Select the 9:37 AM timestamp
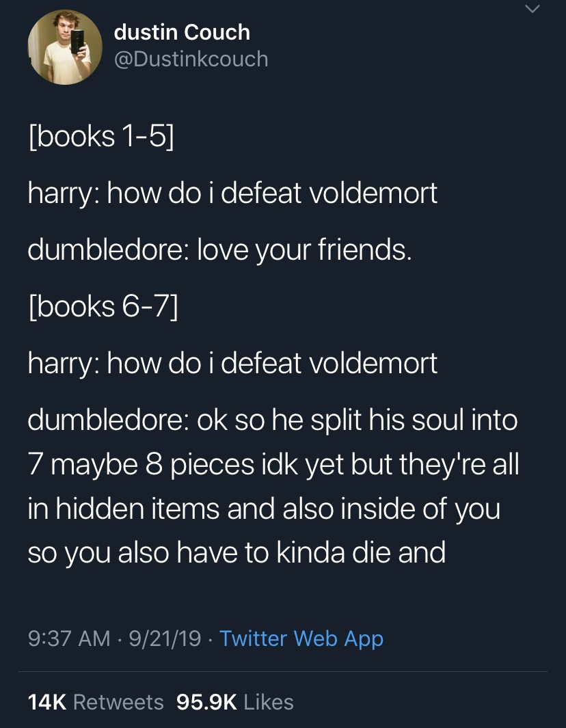Screen dimensions: 566x728 [69, 638]
